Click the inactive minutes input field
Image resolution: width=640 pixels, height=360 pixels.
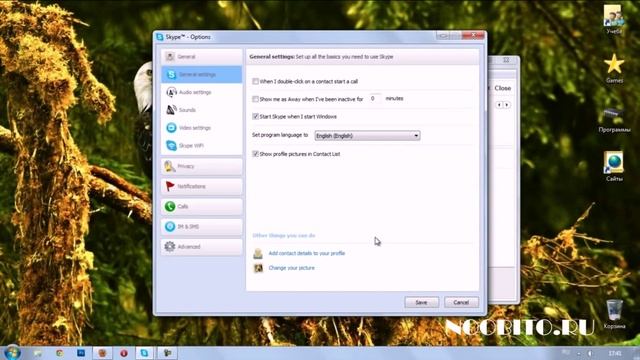pyautogui.click(x=375, y=98)
